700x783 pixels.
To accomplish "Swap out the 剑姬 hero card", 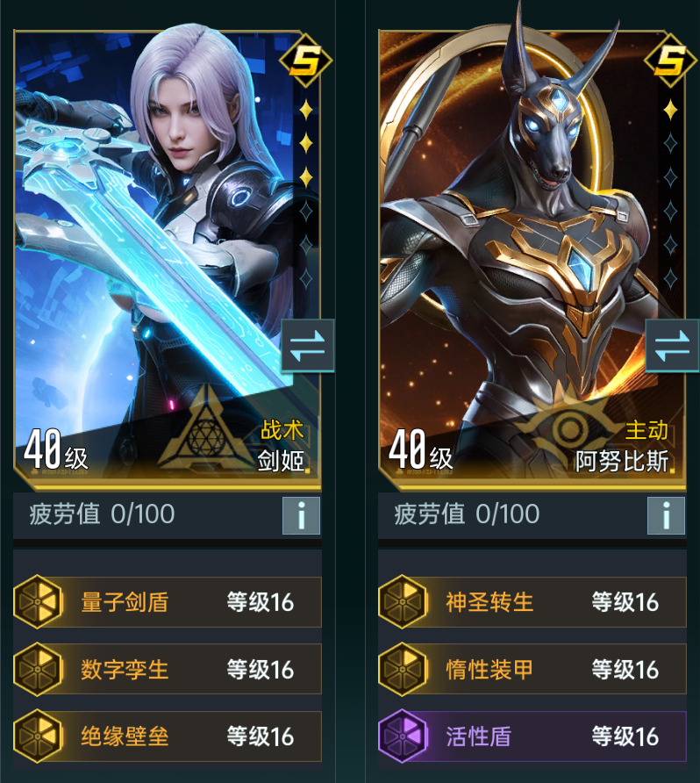I will coord(307,346).
